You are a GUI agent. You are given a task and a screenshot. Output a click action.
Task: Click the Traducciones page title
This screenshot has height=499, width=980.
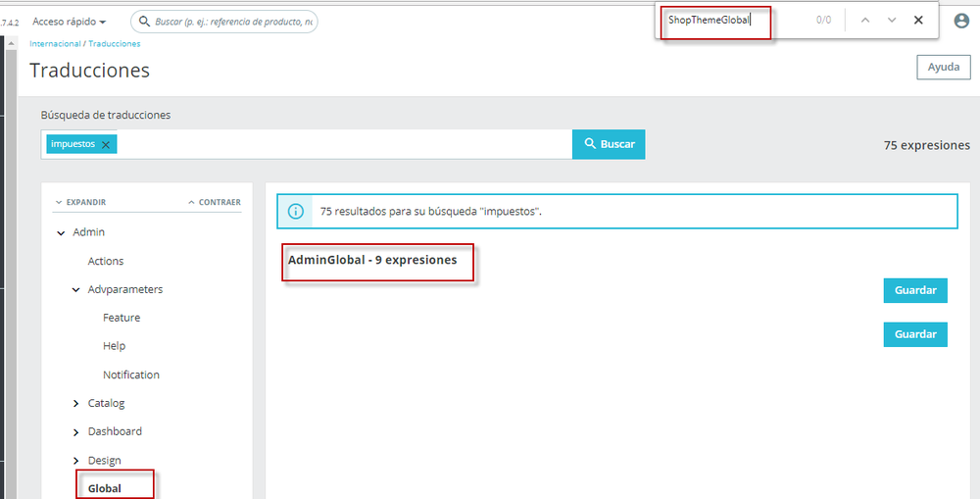click(89, 70)
